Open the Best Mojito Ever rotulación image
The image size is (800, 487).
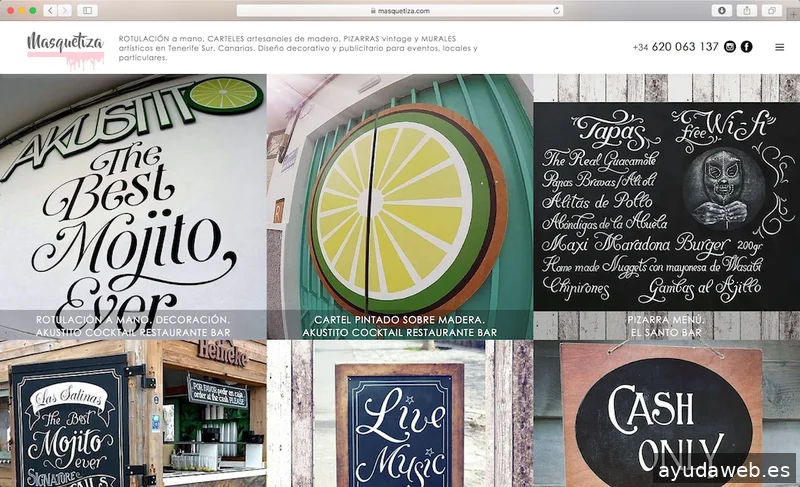pyautogui.click(x=133, y=200)
